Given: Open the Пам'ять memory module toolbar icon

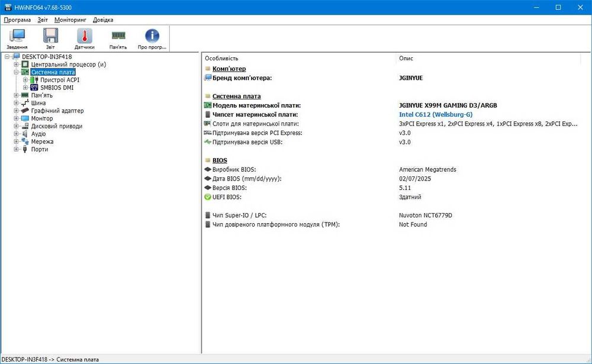Looking at the screenshot, I should click(118, 38).
